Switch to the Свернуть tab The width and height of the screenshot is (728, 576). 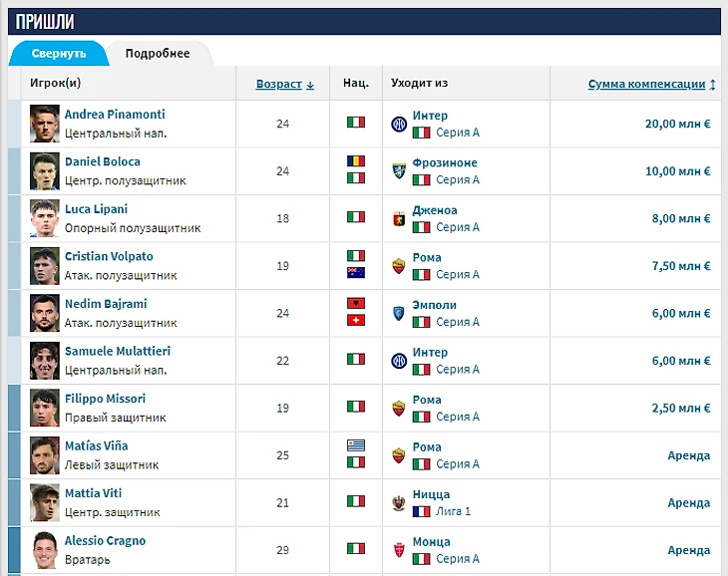coord(59,54)
